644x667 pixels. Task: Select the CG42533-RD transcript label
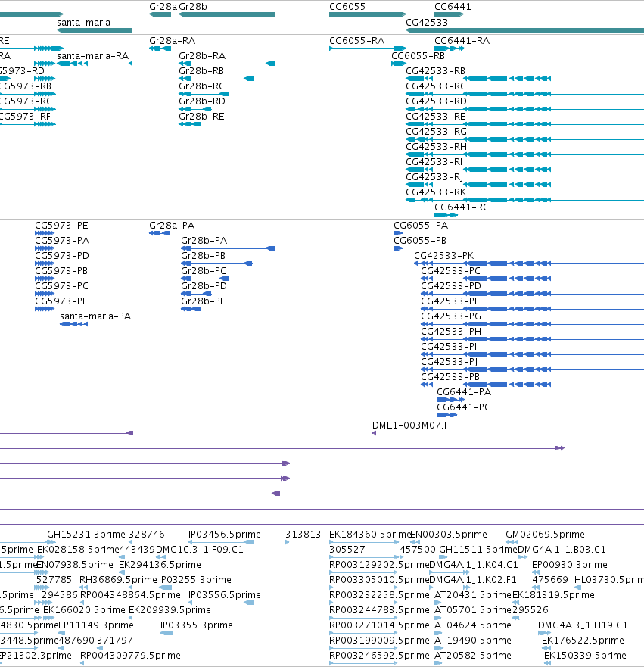436,101
